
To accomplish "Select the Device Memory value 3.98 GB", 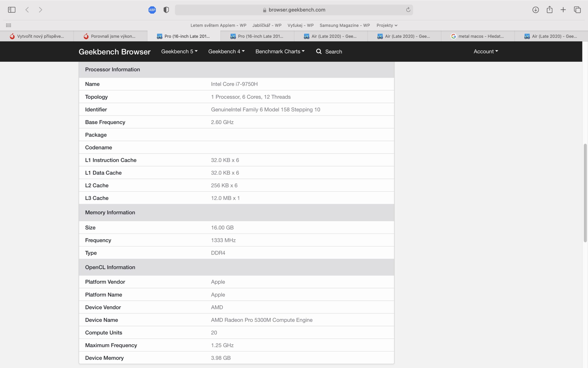I will click(221, 358).
